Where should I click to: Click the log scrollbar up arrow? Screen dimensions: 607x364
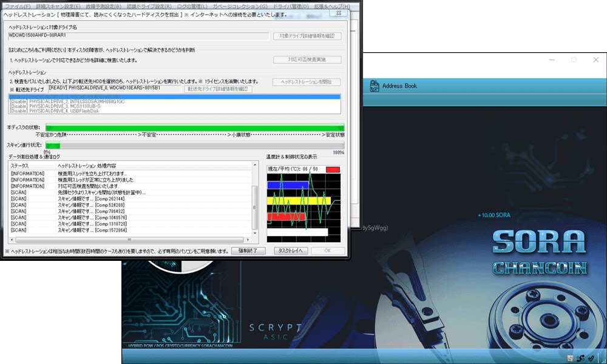pos(255,165)
